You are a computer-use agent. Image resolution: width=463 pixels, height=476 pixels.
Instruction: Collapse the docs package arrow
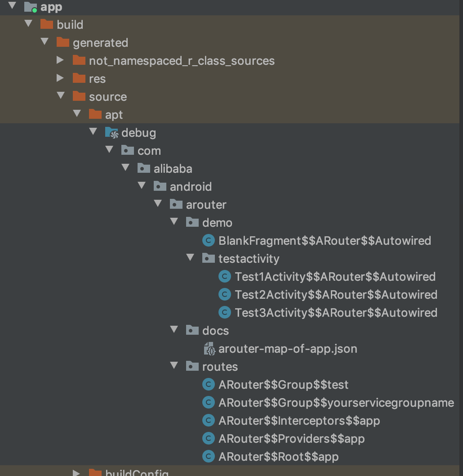coord(174,329)
